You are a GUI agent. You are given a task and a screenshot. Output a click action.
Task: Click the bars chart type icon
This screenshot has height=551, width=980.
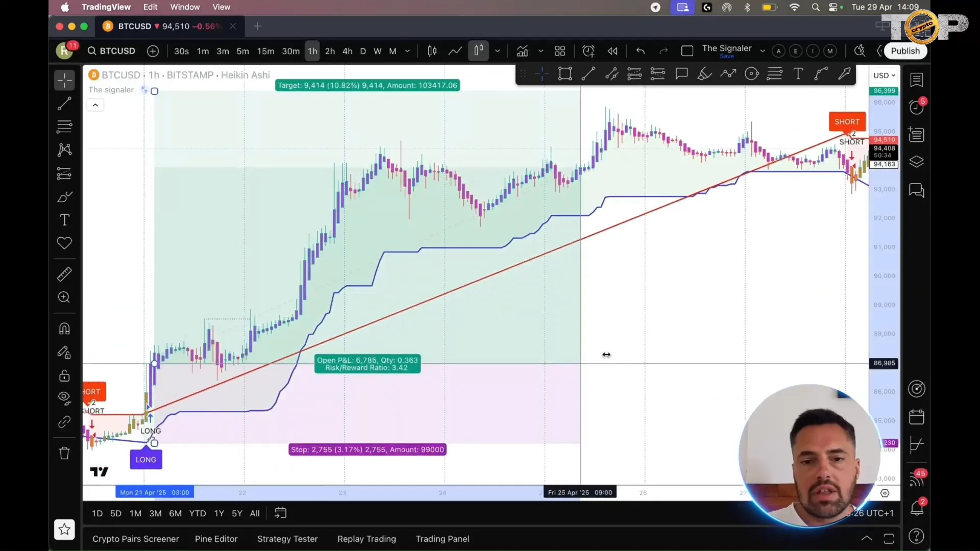(x=432, y=51)
